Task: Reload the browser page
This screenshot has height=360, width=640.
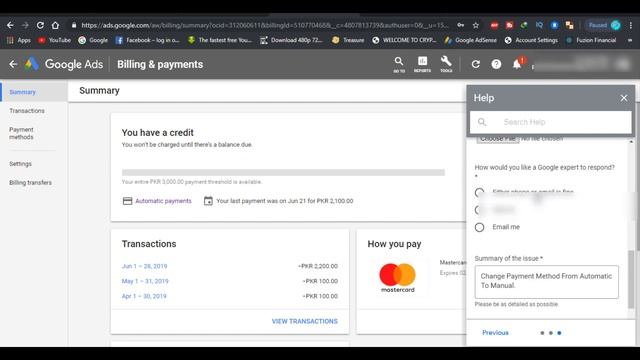Action: (40, 25)
